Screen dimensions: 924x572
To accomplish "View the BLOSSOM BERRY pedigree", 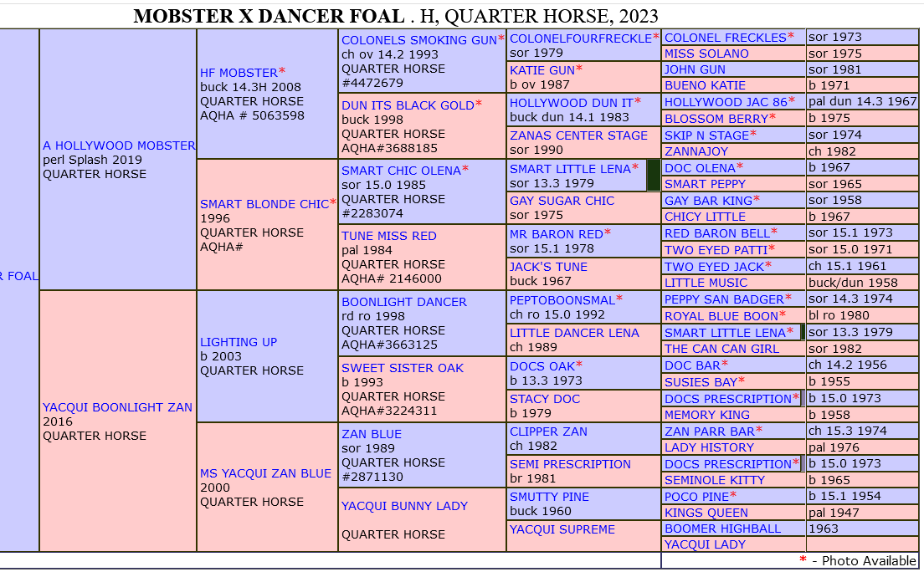I will tap(716, 119).
